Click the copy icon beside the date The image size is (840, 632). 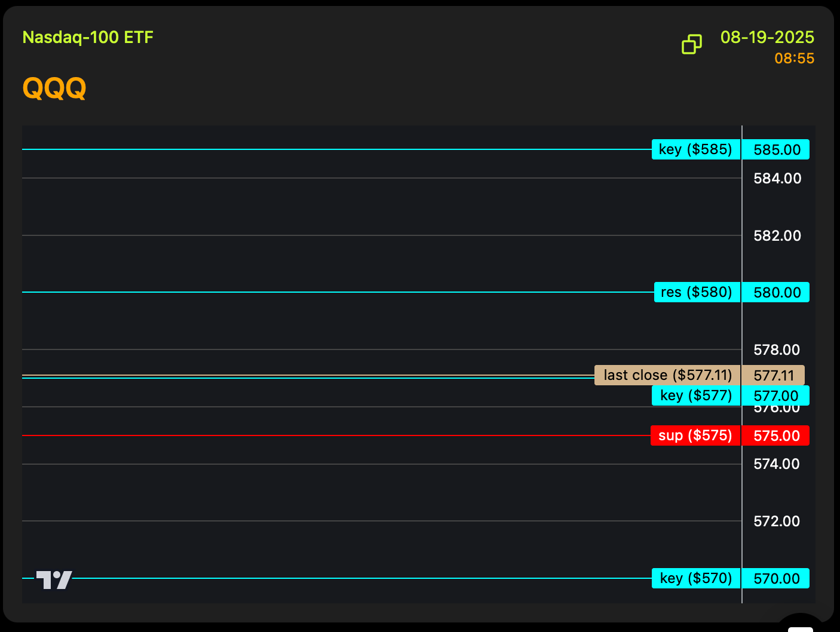[x=692, y=44]
